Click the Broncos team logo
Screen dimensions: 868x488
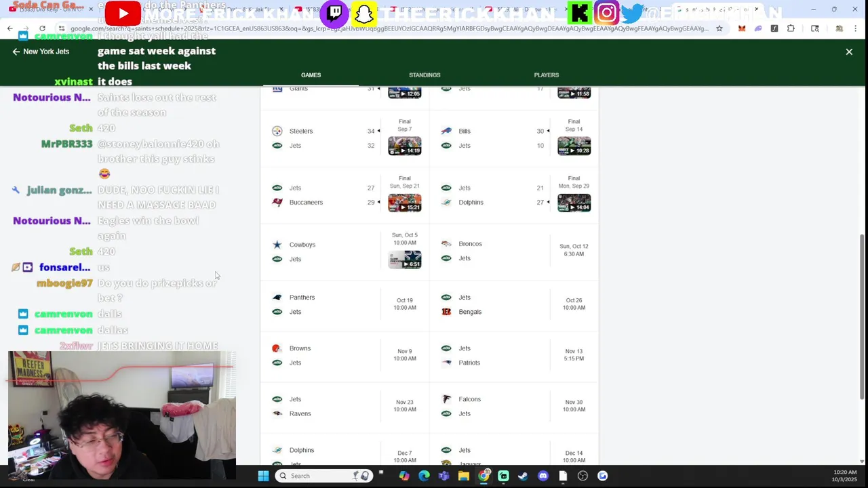[446, 244]
